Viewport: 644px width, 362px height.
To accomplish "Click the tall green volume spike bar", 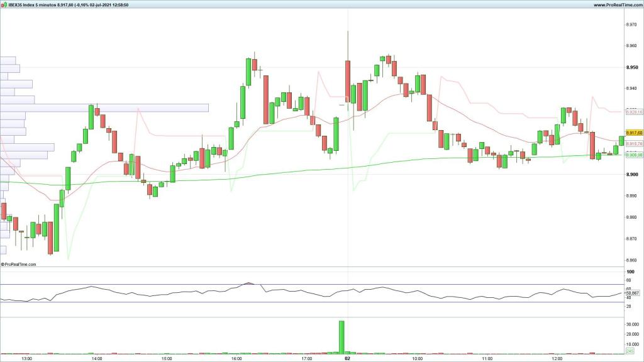I will [341, 337].
